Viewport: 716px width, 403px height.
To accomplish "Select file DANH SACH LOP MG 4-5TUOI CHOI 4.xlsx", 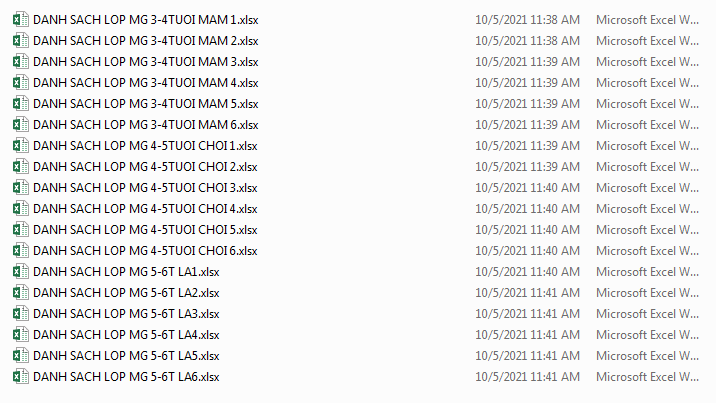I will pos(145,209).
